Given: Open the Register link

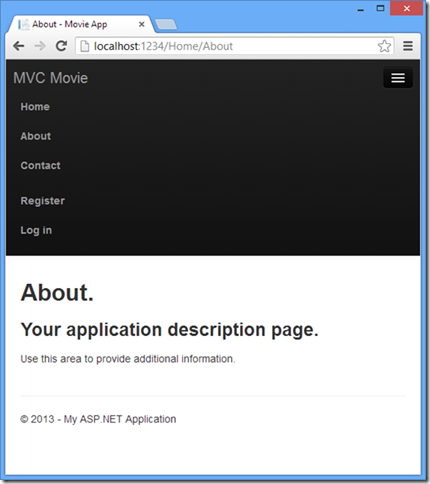Looking at the screenshot, I should (43, 201).
